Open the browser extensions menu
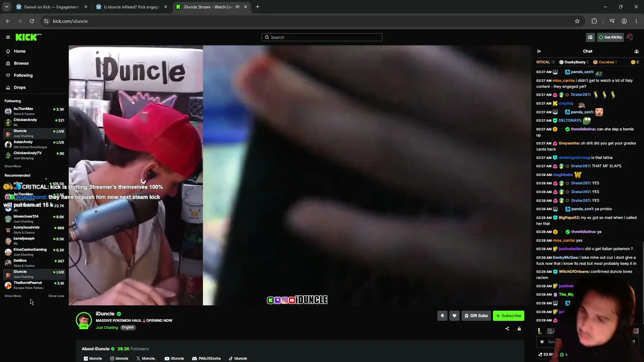Screen dimensions: 644x362 coord(594,21)
